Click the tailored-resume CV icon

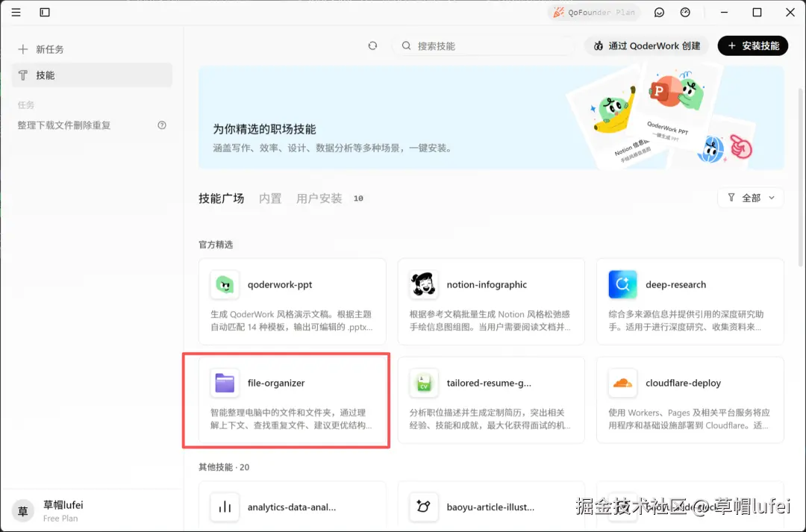(x=424, y=383)
